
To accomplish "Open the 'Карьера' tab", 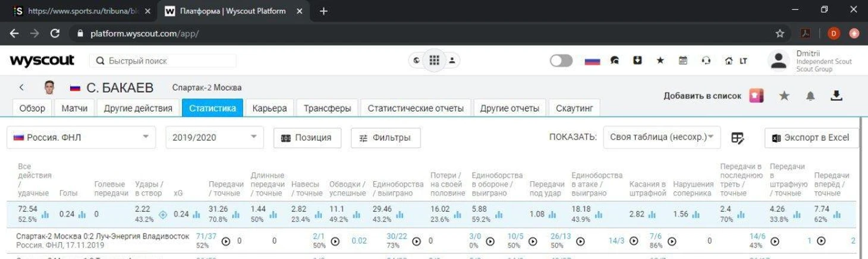I will (269, 108).
